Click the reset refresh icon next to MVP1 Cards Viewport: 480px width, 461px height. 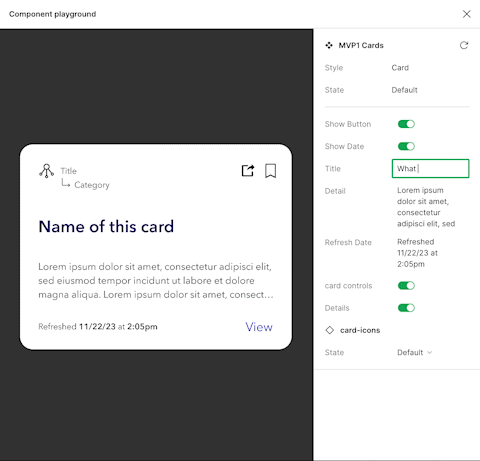(x=464, y=45)
